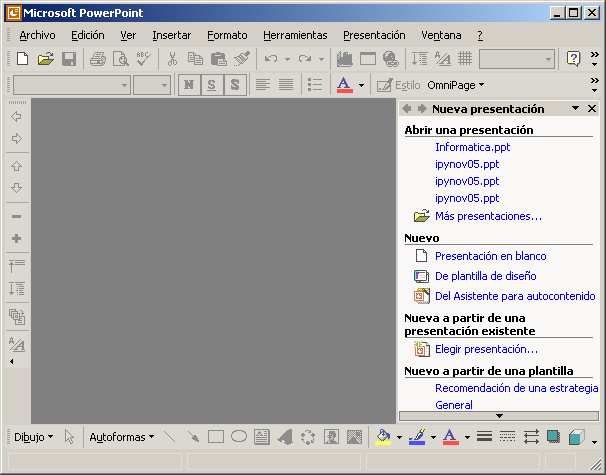Click the Open folder toolbar icon

45,59
